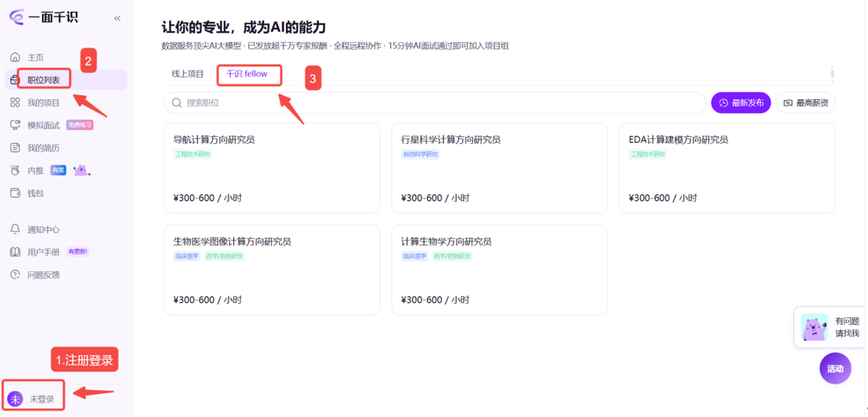The width and height of the screenshot is (868, 417).
Task: Click the clapping hands icon beside 内推
Action: click(x=15, y=170)
